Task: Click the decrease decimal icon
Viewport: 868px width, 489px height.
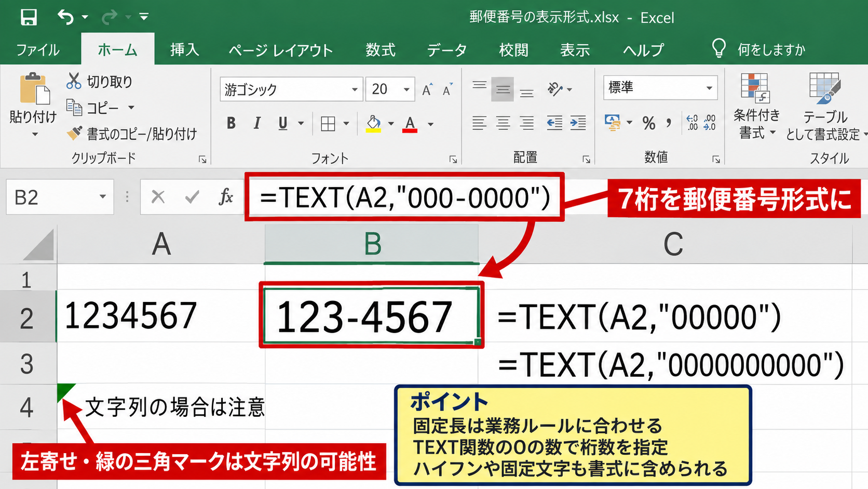Action: [x=710, y=123]
